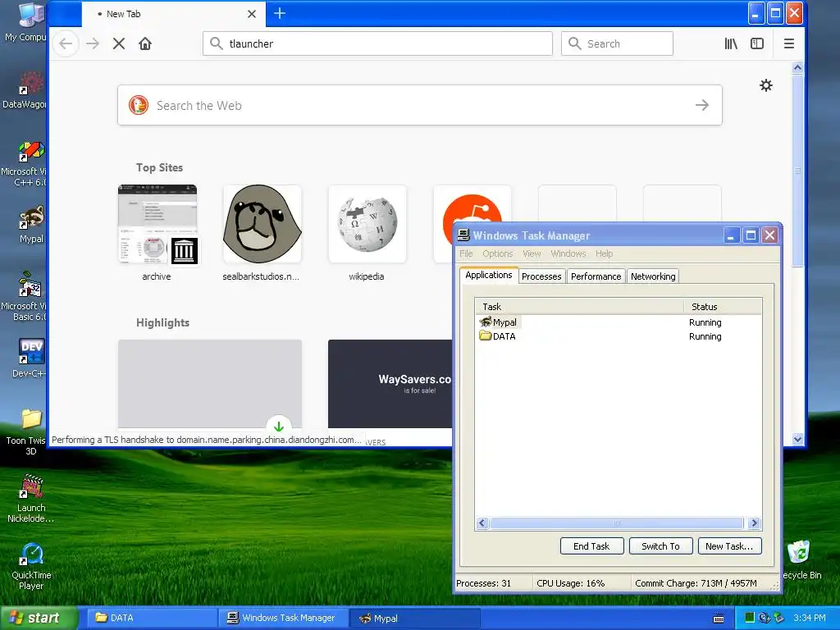Open the Toon Twist 3D folder

point(25,431)
